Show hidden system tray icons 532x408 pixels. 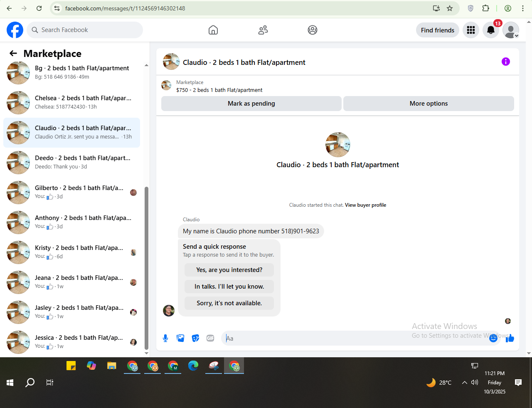point(464,383)
